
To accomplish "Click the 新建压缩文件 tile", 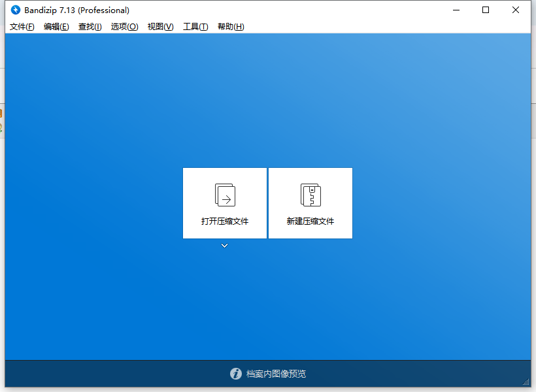I will 310,203.
